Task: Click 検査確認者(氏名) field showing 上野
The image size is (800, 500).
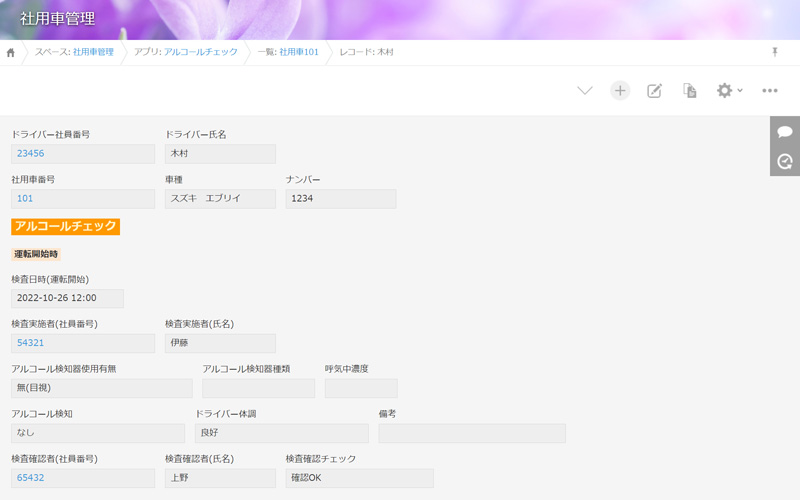Action: (x=220, y=478)
